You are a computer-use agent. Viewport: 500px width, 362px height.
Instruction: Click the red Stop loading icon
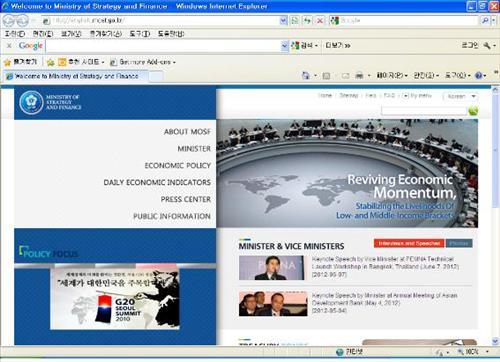(x=320, y=21)
